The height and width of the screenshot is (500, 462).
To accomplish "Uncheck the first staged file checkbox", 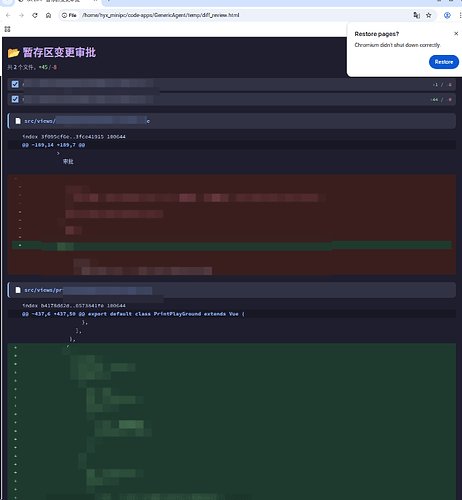I will click(x=15, y=84).
